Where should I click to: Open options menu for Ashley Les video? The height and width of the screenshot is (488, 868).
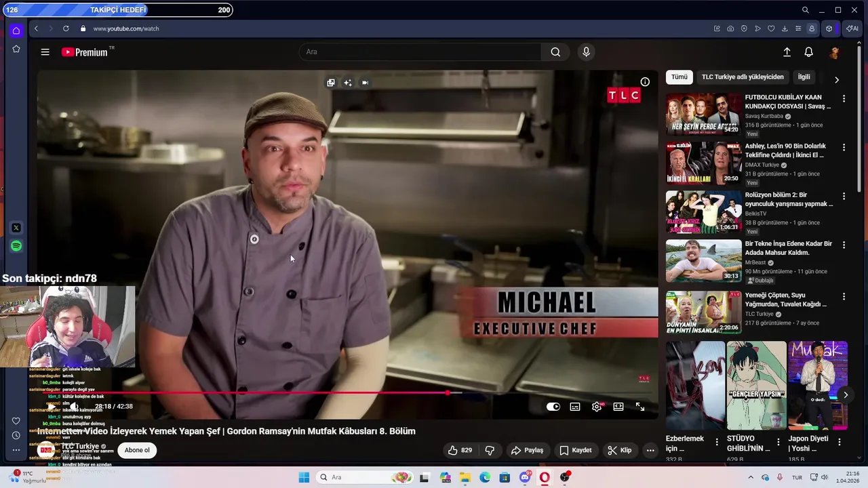click(844, 147)
